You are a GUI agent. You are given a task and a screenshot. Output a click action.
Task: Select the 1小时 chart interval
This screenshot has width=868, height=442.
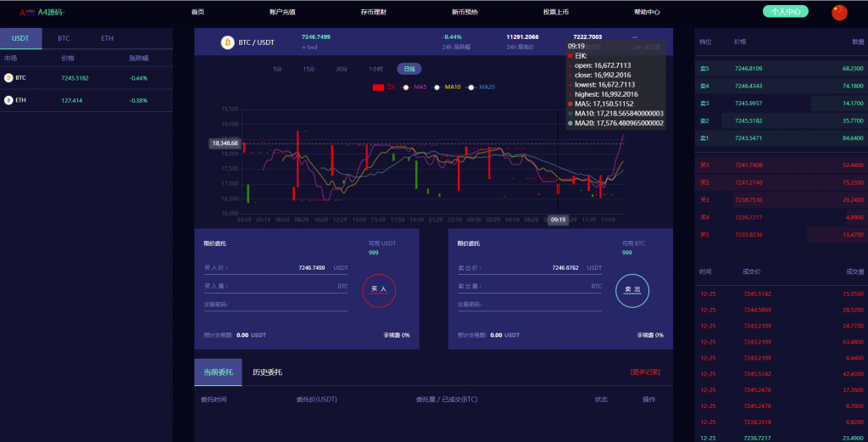376,69
